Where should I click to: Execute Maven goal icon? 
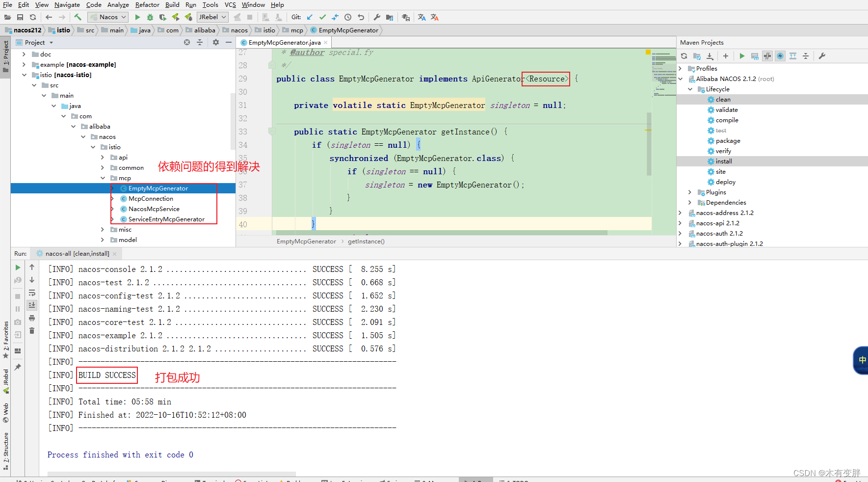point(755,56)
